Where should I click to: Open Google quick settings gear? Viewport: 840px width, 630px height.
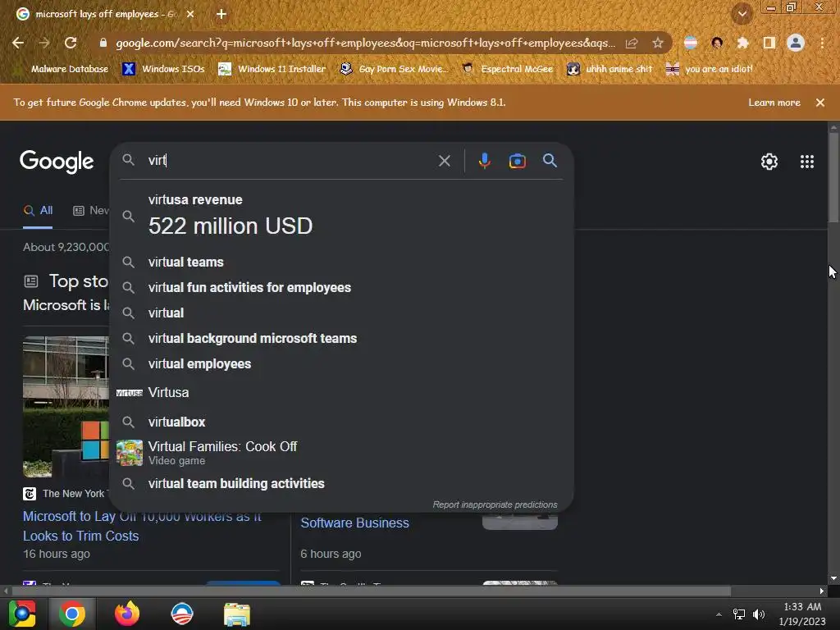click(769, 162)
